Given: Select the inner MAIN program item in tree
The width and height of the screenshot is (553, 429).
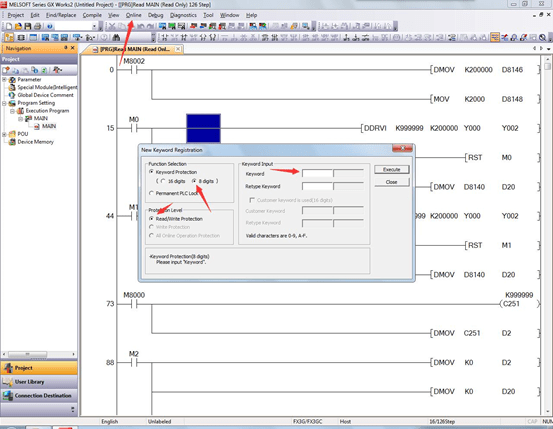Looking at the screenshot, I should [49, 126].
